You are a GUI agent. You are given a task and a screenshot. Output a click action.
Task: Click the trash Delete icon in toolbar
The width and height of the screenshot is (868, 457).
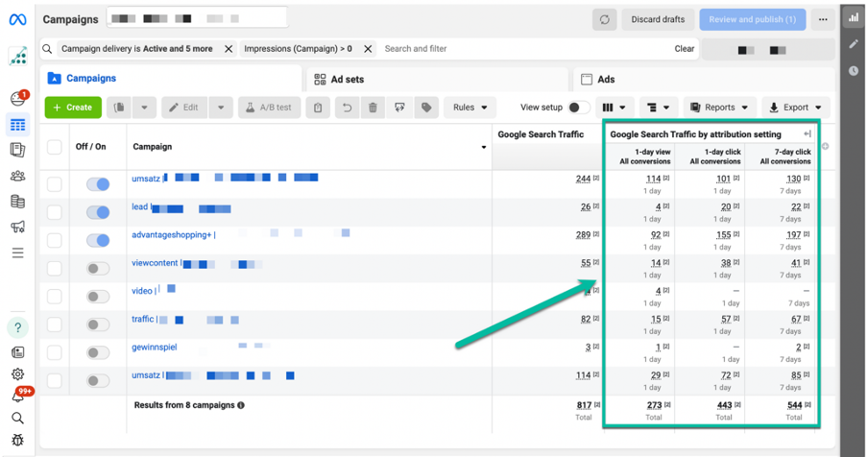pos(374,108)
